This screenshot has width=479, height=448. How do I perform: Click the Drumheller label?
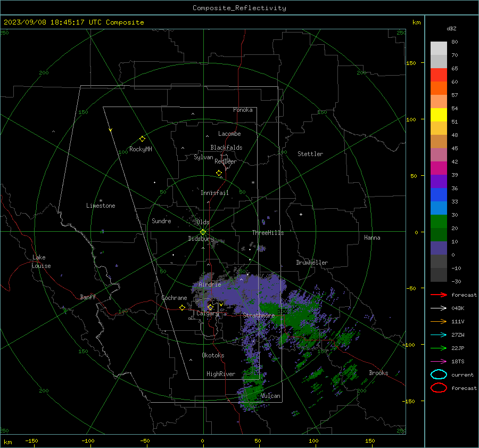pos(312,263)
